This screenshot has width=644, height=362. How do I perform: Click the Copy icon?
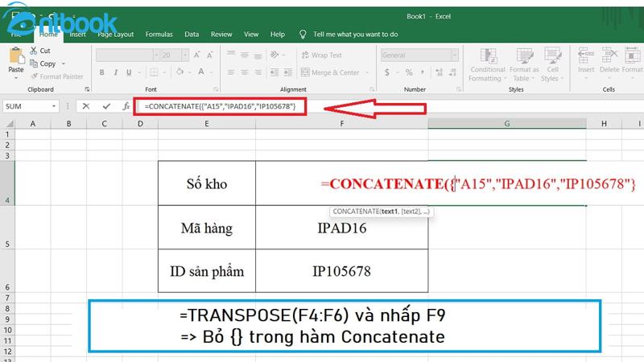34,64
